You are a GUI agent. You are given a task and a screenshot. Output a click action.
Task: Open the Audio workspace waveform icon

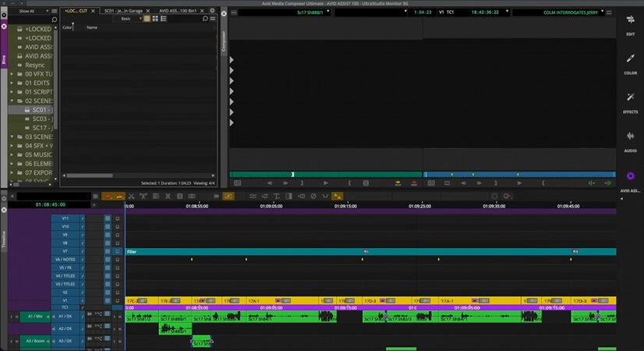[630, 136]
